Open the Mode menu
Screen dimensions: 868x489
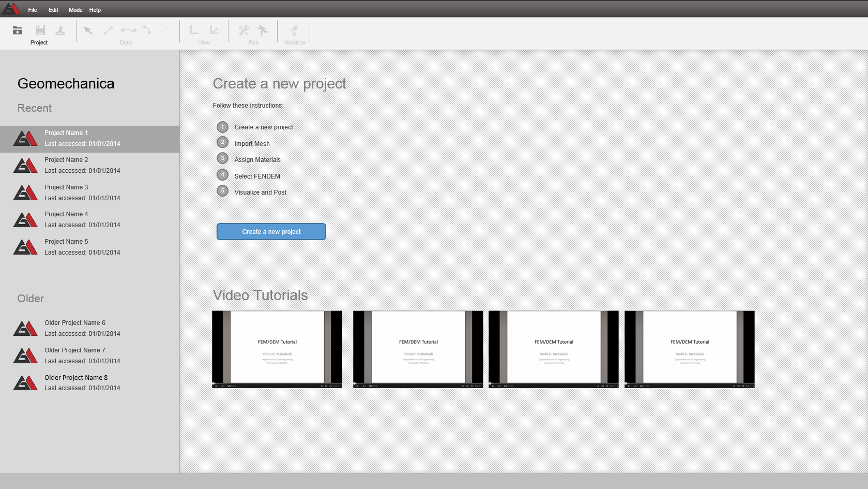75,9
